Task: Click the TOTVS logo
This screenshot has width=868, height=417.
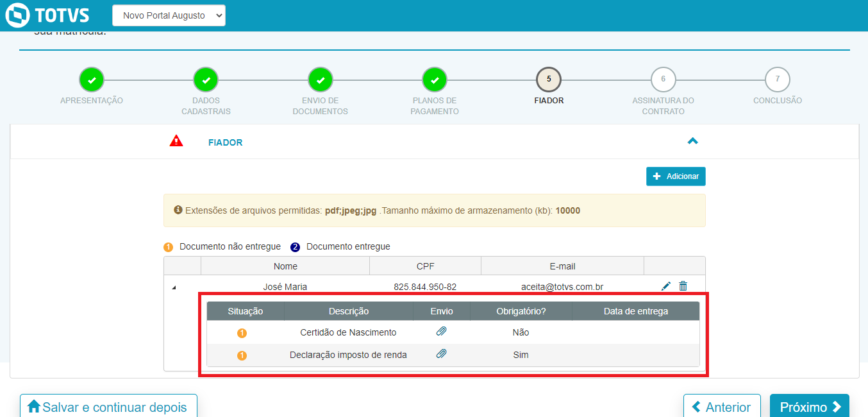Action: pyautogui.click(x=47, y=15)
